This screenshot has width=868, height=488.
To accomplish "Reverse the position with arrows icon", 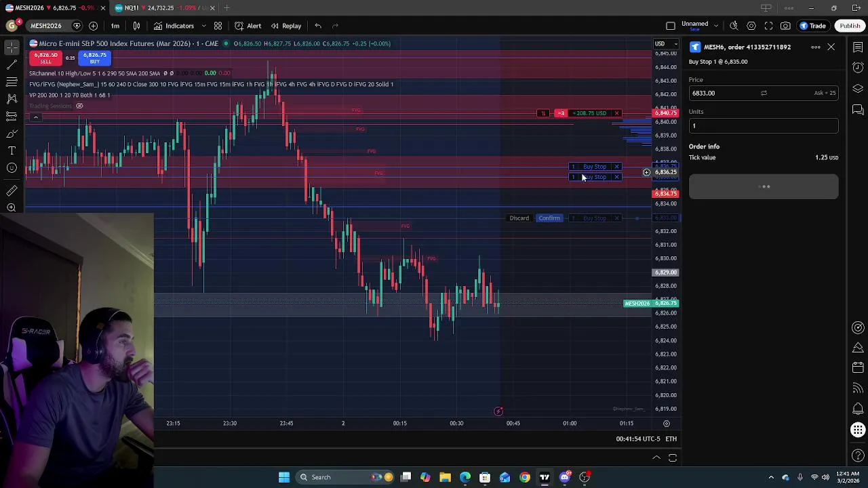I will (x=542, y=113).
